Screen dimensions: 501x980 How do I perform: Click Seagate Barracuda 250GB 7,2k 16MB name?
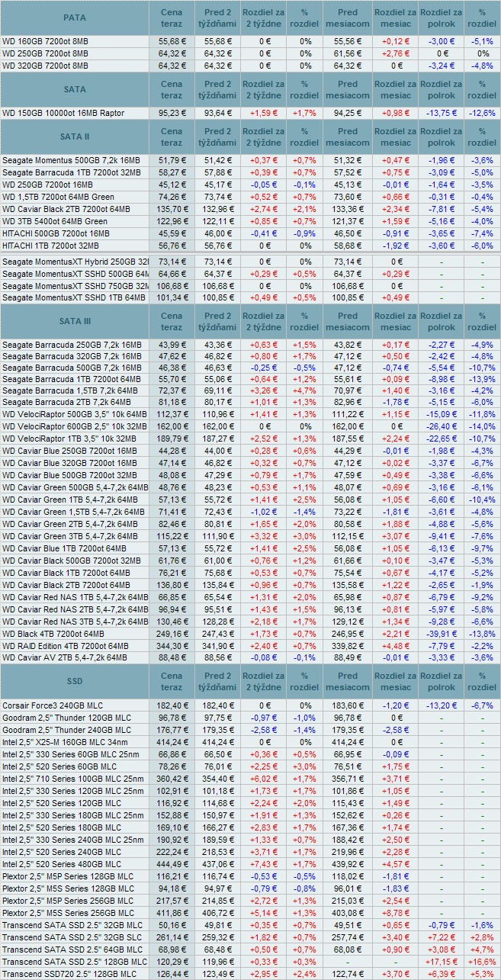click(72, 345)
